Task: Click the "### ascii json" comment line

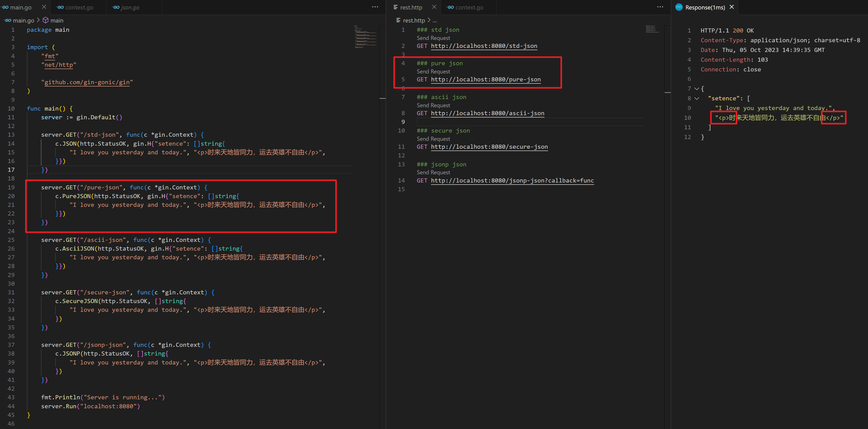Action: pyautogui.click(x=441, y=97)
